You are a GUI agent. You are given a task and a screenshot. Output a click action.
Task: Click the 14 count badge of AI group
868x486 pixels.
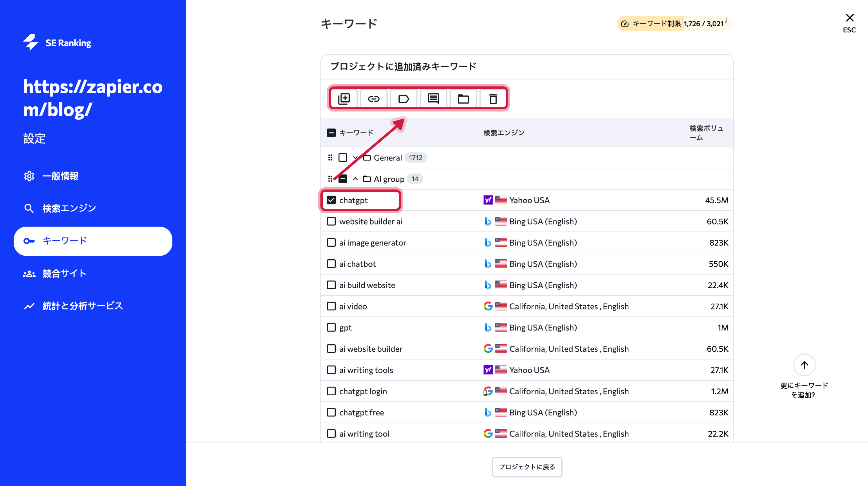click(415, 179)
